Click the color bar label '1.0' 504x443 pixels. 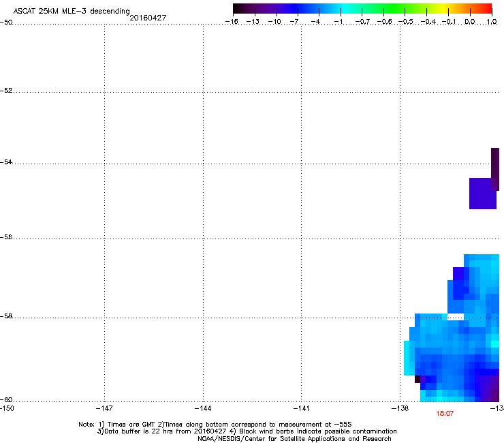tap(492, 22)
